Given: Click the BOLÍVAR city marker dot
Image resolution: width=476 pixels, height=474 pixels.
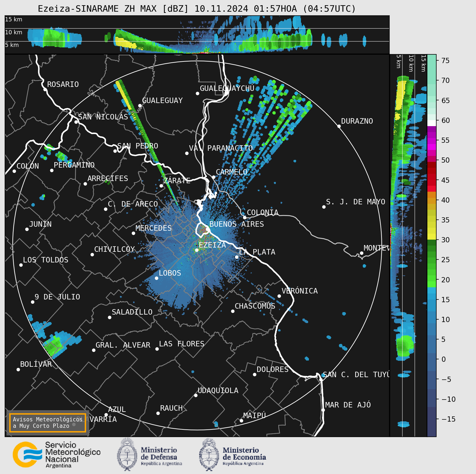Looking at the screenshot, I should pyautogui.click(x=18, y=369).
